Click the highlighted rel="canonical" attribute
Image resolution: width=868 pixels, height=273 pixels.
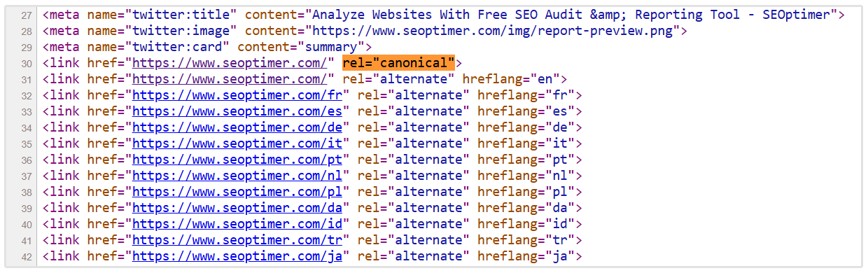[399, 63]
